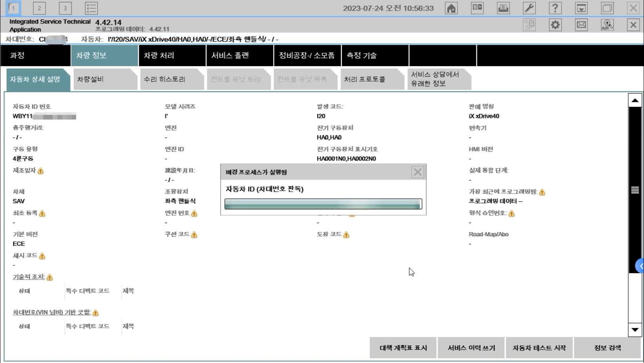Click the scrollbar down arrow
This screenshot has height=363, width=644.
635,330
